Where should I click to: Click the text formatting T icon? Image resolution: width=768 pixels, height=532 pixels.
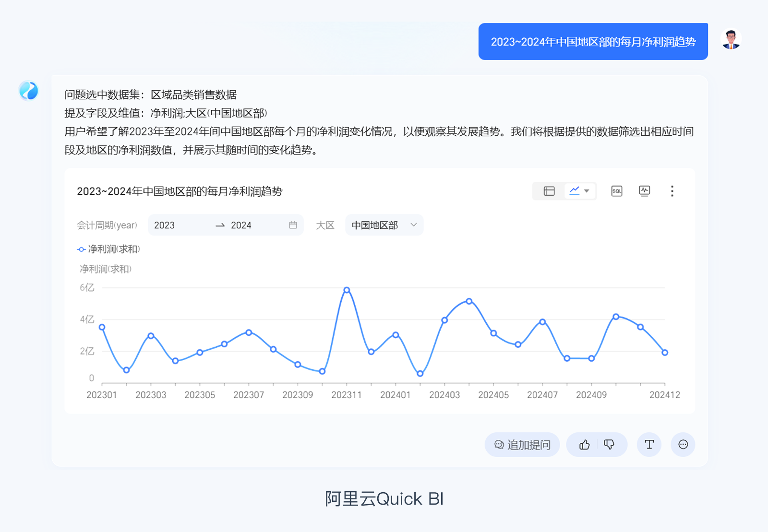coord(649,445)
